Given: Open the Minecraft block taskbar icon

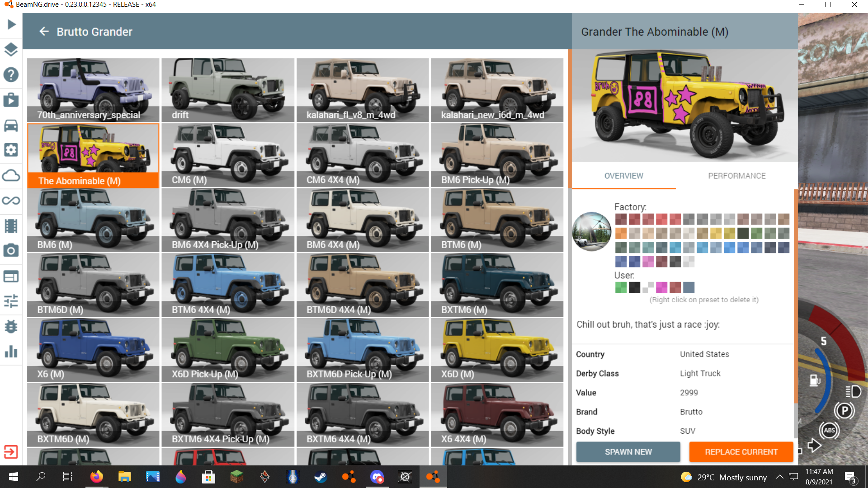Looking at the screenshot, I should pyautogui.click(x=236, y=477).
